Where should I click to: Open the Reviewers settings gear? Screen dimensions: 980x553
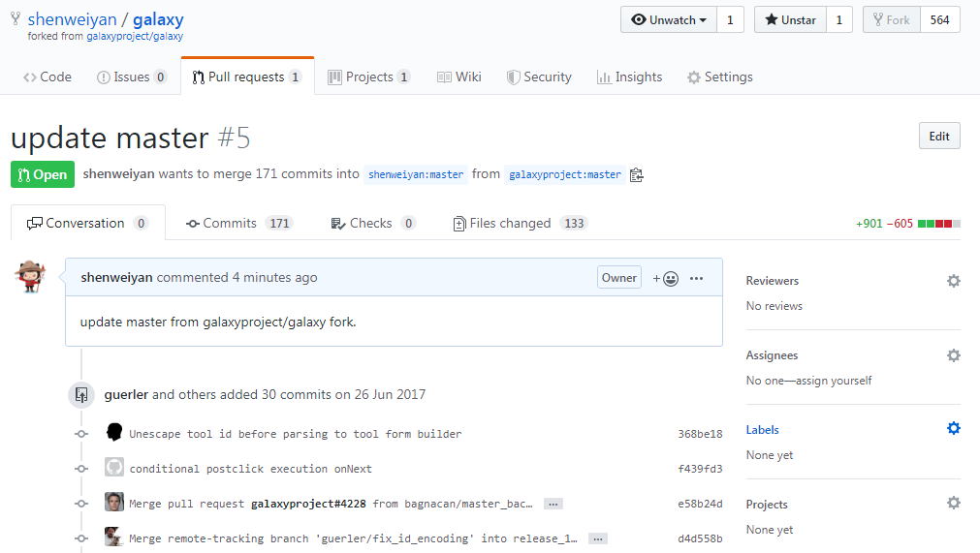[954, 281]
